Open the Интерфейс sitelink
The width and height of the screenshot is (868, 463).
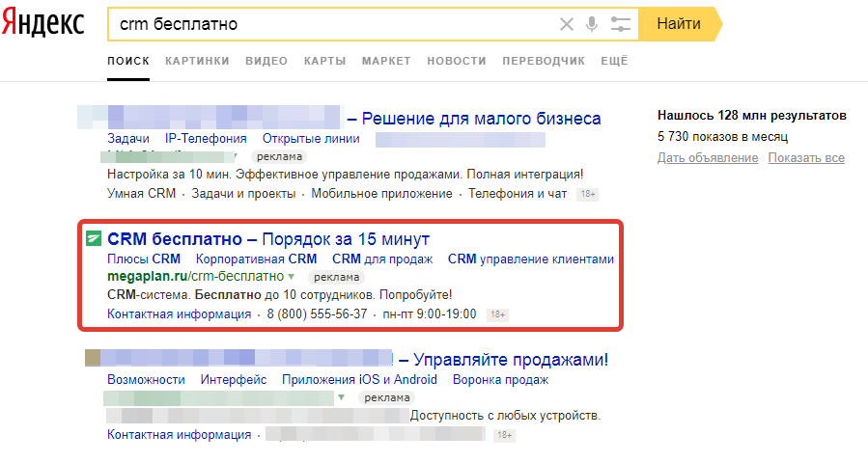[233, 380]
